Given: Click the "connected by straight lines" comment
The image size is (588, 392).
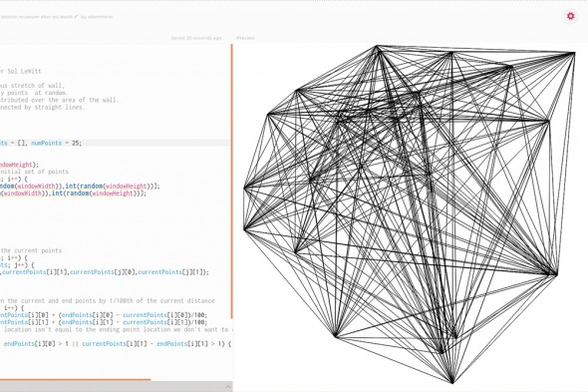Looking at the screenshot, I should point(43,108).
